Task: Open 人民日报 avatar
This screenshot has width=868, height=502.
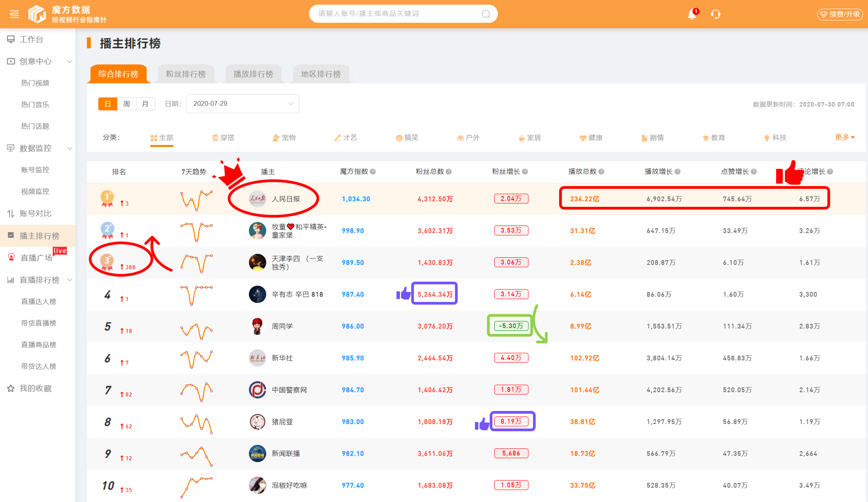Action: click(257, 199)
